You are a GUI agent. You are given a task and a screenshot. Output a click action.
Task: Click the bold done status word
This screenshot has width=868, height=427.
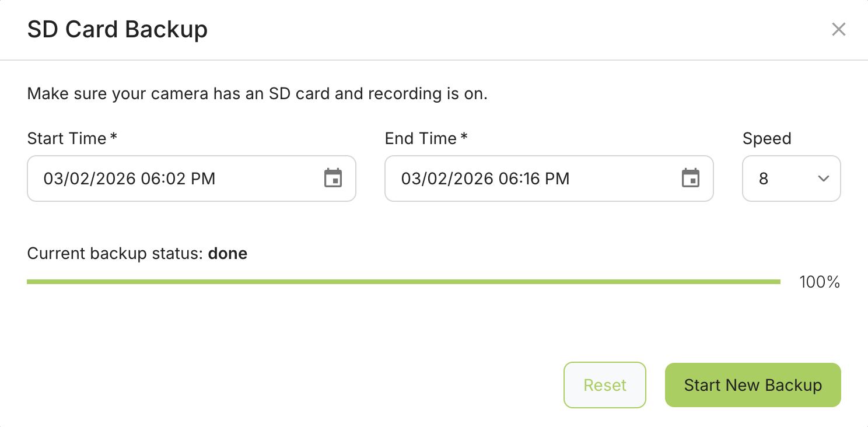[x=228, y=254]
